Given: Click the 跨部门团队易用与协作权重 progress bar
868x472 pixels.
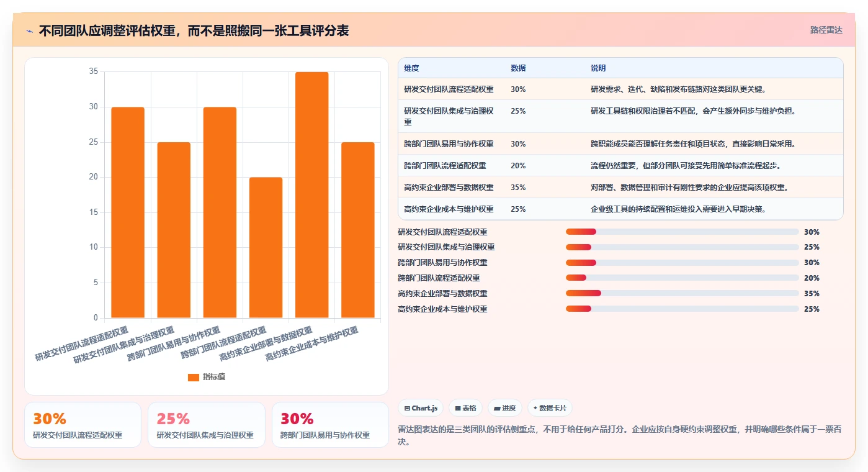Looking at the screenshot, I should point(682,263).
